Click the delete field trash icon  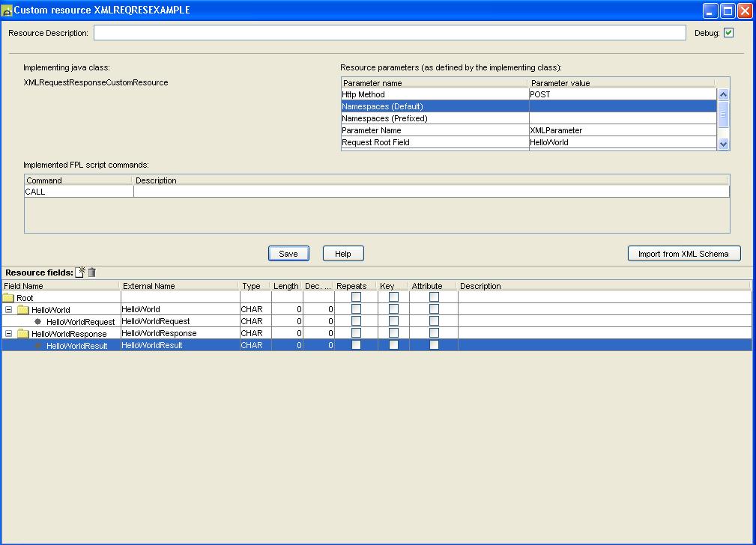[91, 272]
